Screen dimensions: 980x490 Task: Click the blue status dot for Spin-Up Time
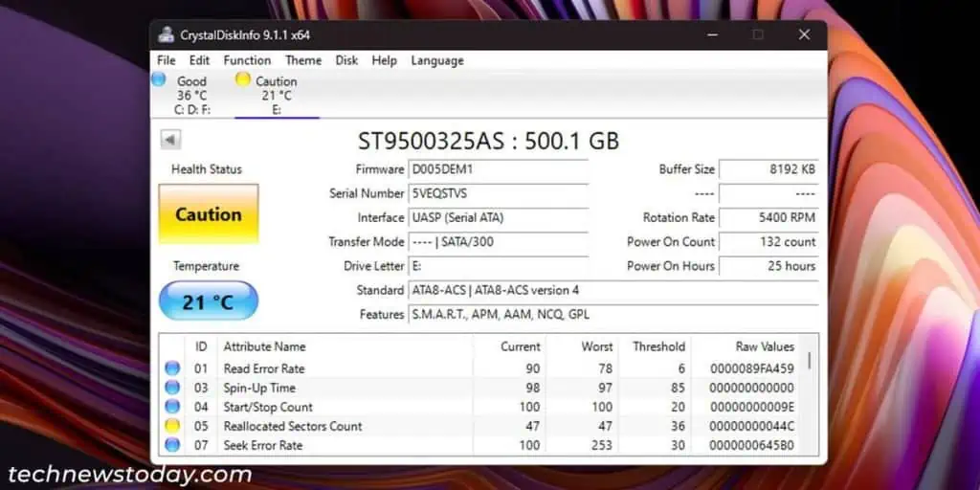coord(172,389)
